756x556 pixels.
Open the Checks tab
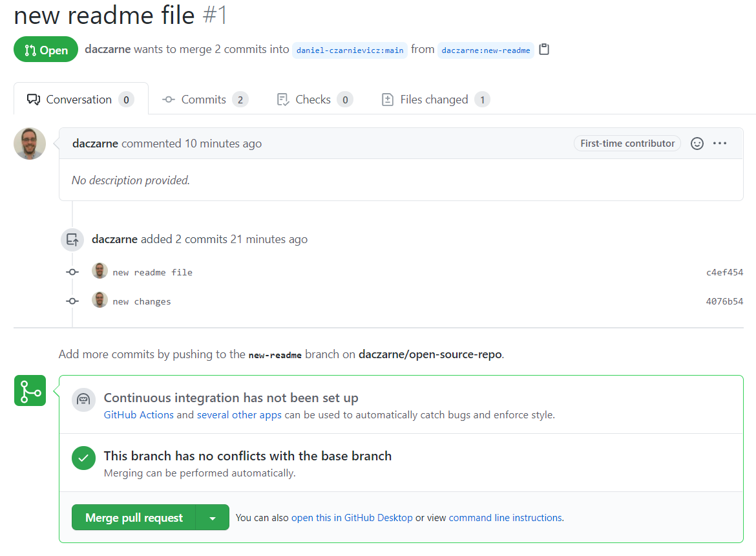click(313, 100)
